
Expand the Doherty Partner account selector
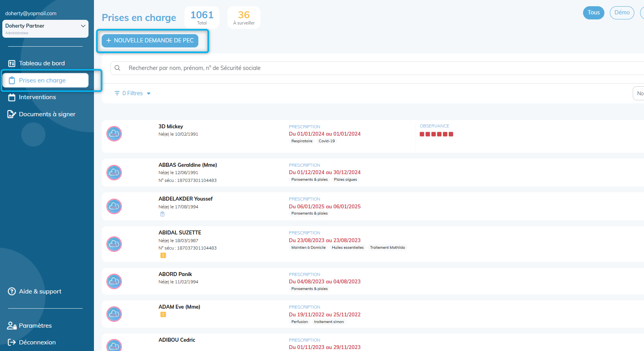tap(45, 29)
